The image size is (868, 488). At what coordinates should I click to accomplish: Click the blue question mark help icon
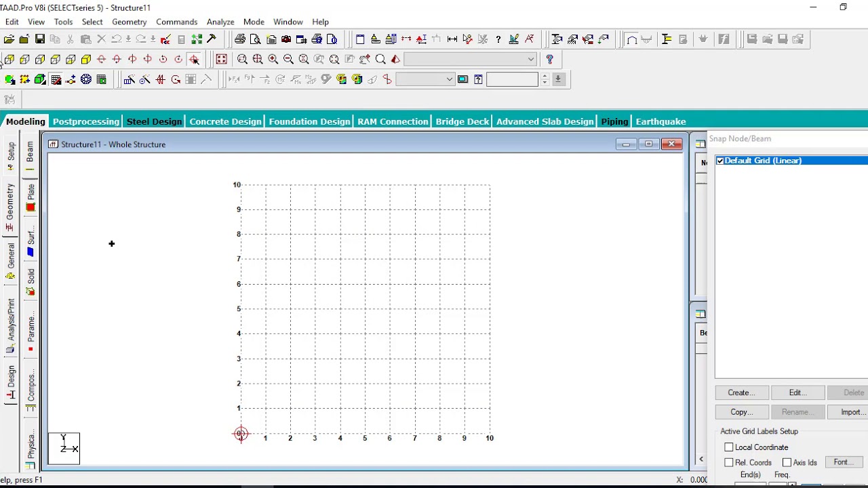click(550, 60)
